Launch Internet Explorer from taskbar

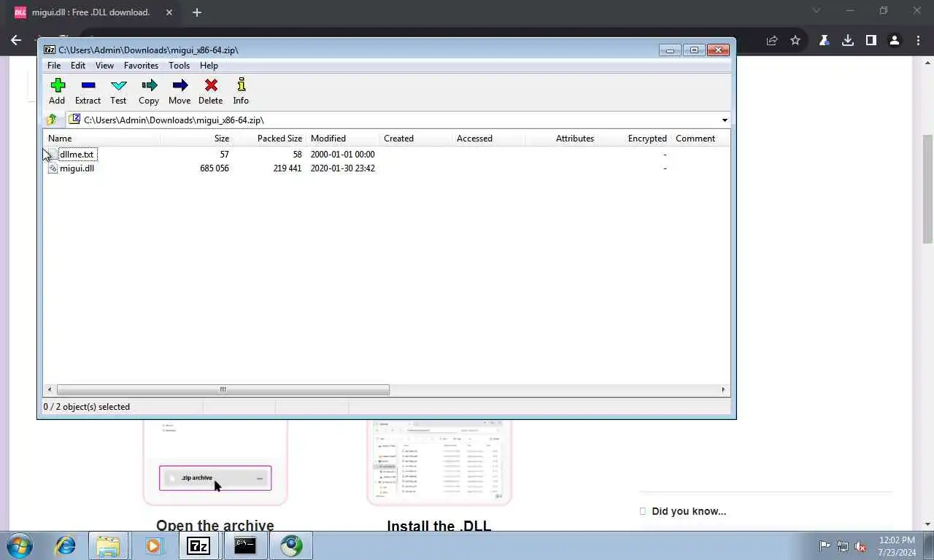point(66,545)
